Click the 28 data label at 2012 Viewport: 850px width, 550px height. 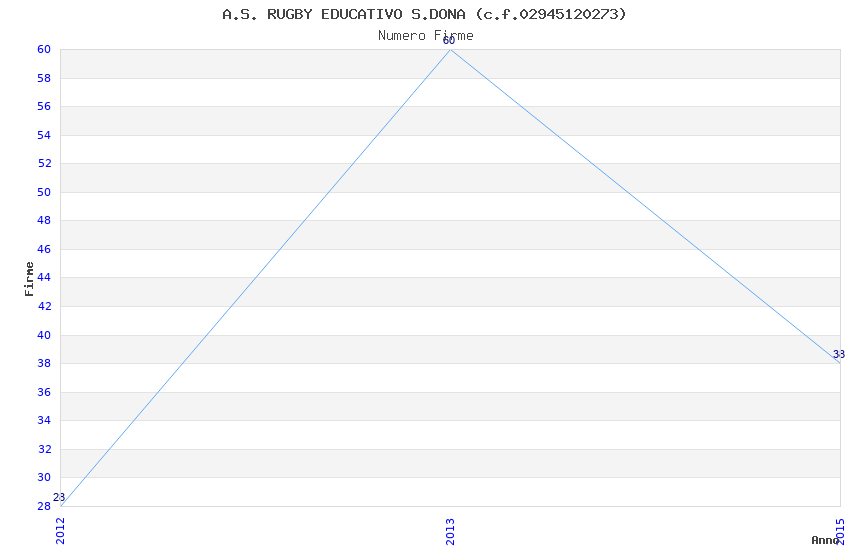(59, 497)
